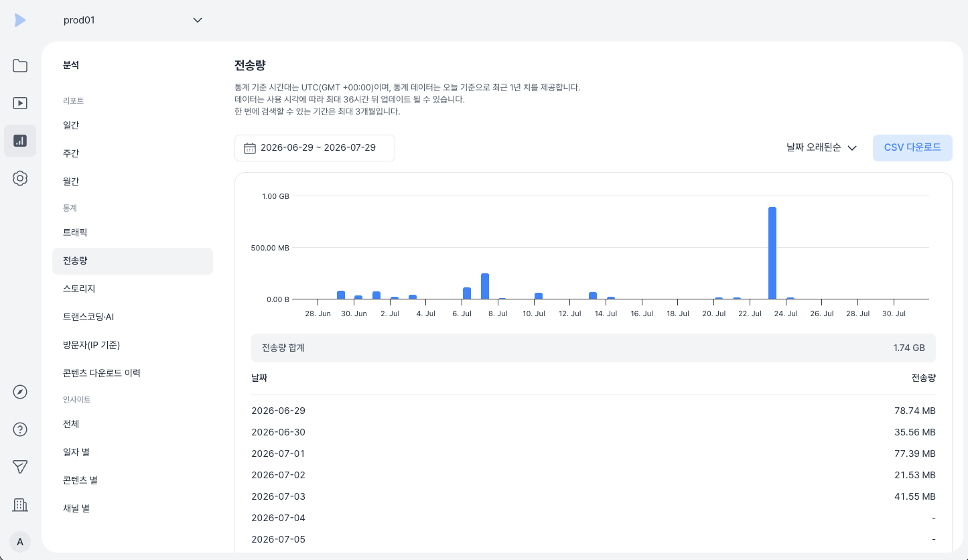
Task: Click the tall 23 Jul bar in chart
Action: point(772,253)
